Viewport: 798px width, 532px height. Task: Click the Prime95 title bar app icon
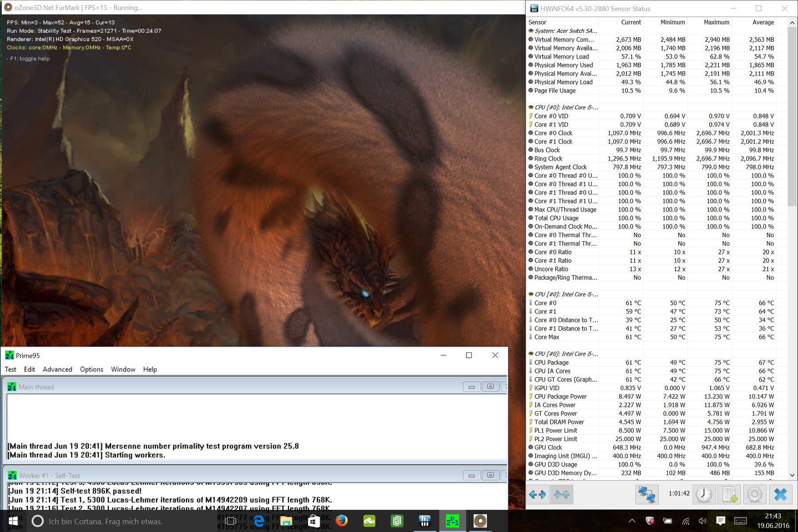[x=9, y=355]
